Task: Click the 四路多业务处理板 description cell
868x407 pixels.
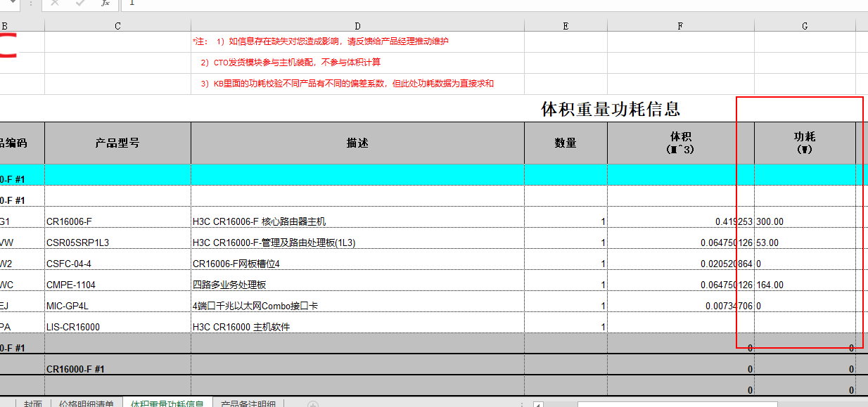Action: pos(357,285)
